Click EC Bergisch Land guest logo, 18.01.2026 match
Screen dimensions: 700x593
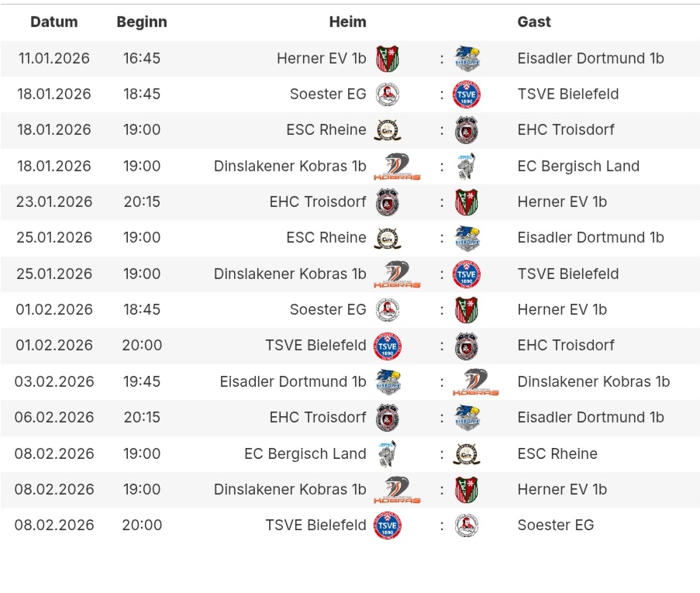pos(467,166)
